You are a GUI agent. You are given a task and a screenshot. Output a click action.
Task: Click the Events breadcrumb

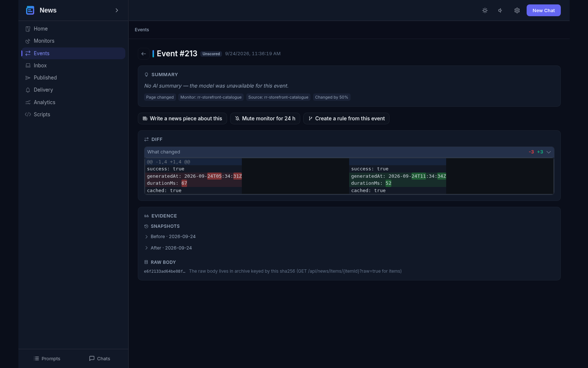pos(142,30)
